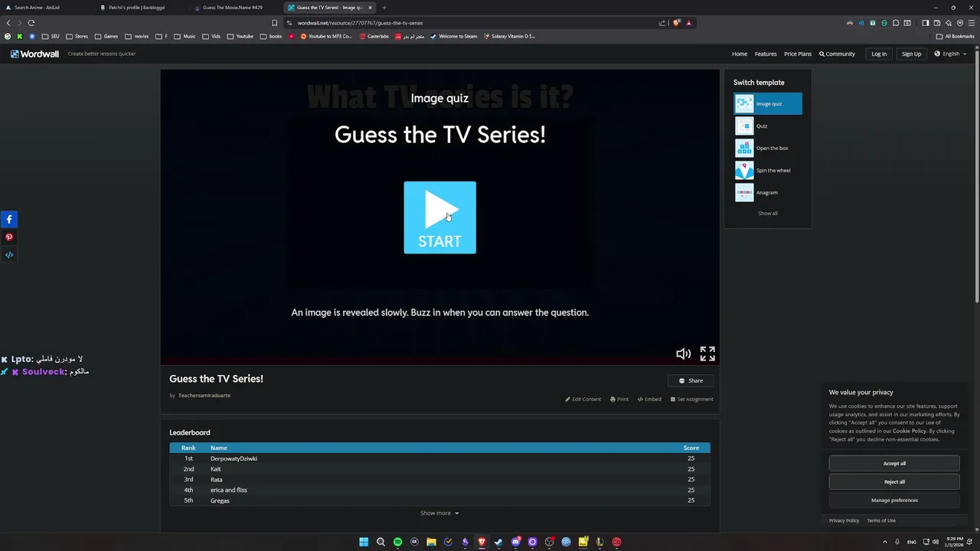Open taskbar Search
The height and width of the screenshot is (551, 980).
pos(381,542)
